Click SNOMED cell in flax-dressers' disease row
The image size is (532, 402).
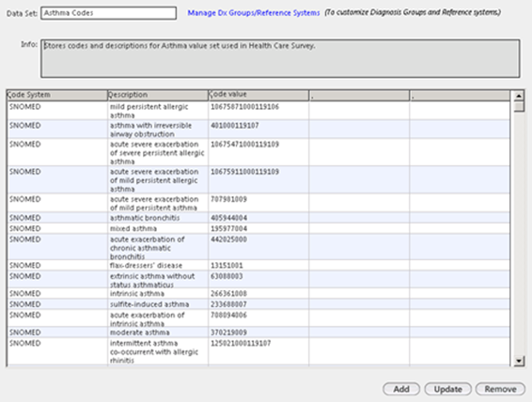pos(57,266)
